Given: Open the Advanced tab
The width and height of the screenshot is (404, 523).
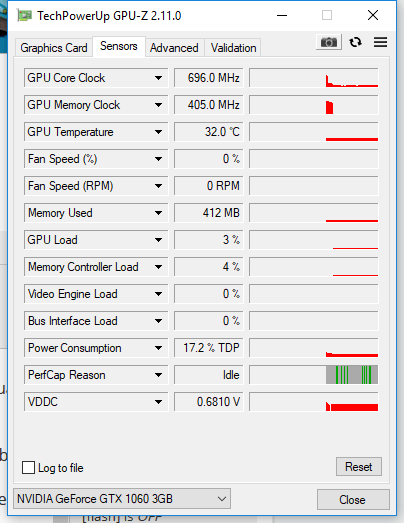Looking at the screenshot, I should click(x=174, y=48).
